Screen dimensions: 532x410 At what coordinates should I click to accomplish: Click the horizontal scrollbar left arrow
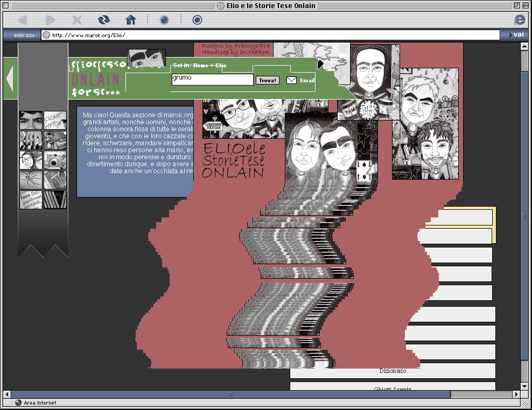coord(7,394)
